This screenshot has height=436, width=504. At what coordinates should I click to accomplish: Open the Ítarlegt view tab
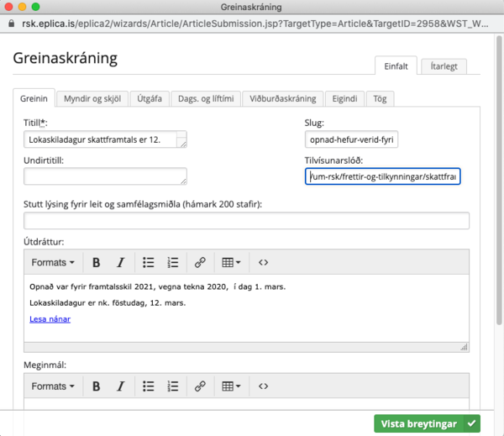(x=444, y=66)
